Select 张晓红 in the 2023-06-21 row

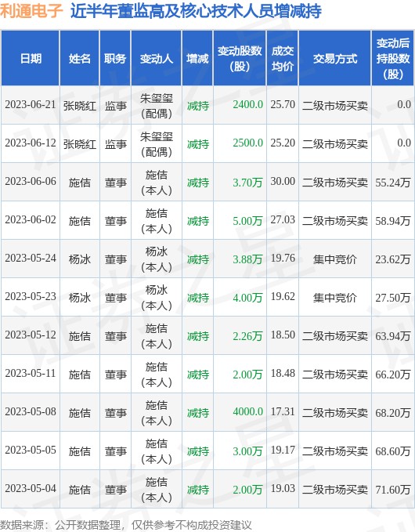(x=80, y=106)
